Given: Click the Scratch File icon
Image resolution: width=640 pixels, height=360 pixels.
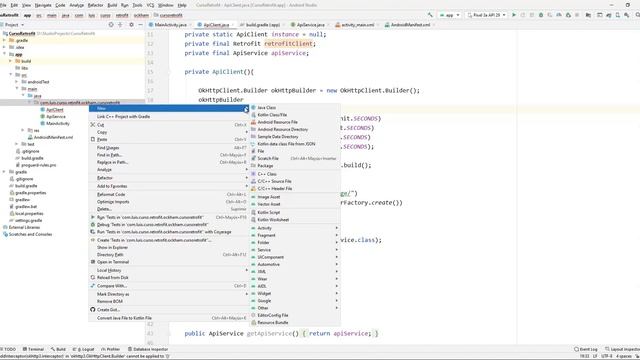Looking at the screenshot, I should [253, 158].
